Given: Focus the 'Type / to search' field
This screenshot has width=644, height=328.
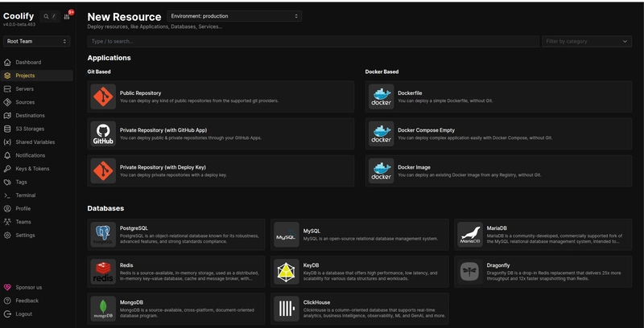Looking at the screenshot, I should (x=313, y=41).
